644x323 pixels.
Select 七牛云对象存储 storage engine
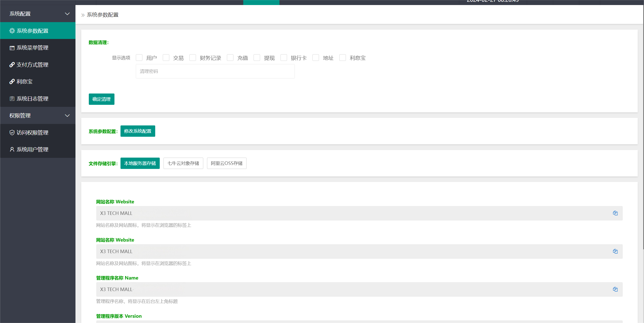tap(183, 163)
